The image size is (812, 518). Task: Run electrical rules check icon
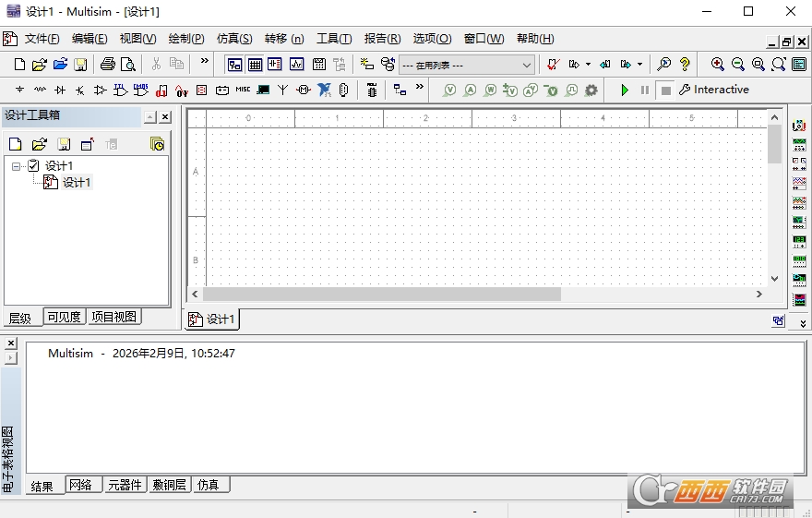(x=553, y=65)
